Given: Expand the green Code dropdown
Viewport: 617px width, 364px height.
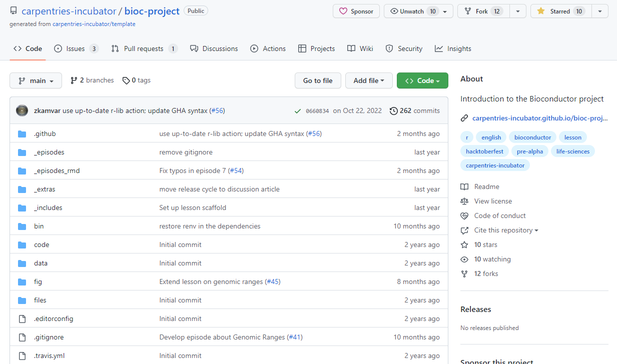Looking at the screenshot, I should [x=422, y=80].
